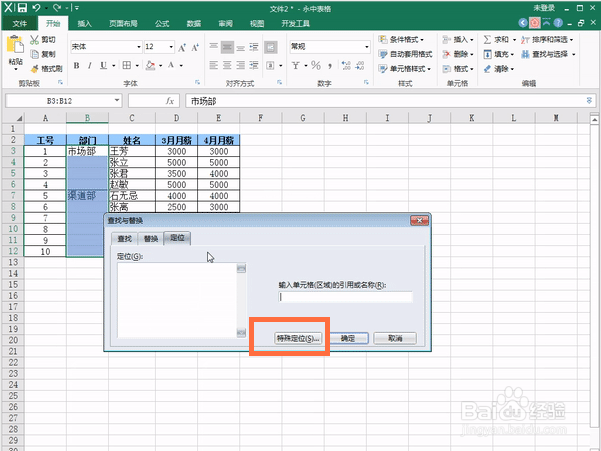Image resolution: width=601 pixels, height=451 pixels.
Task: Open Conditional Formatting (条件格式) dropdown
Action: click(x=401, y=39)
